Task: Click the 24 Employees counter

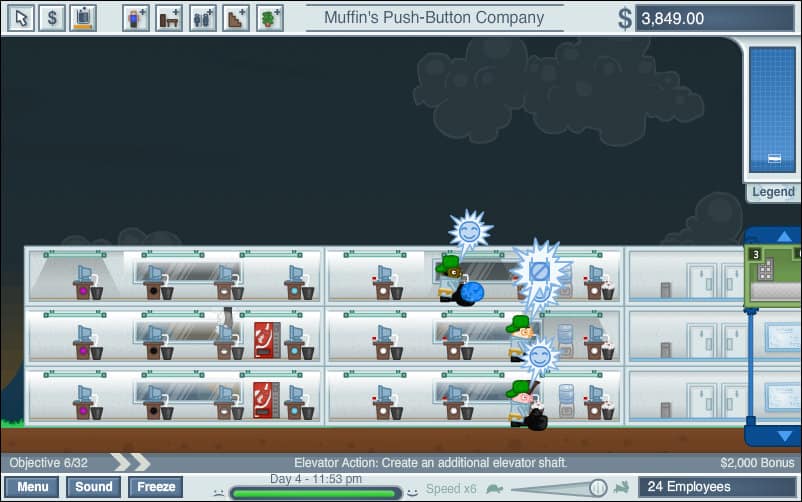Action: [717, 487]
